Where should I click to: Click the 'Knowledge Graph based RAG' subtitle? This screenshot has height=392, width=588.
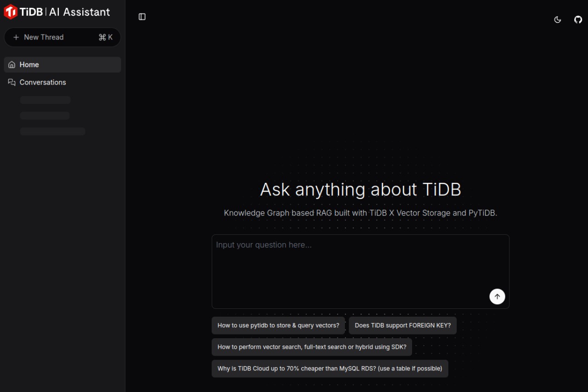[x=361, y=213]
